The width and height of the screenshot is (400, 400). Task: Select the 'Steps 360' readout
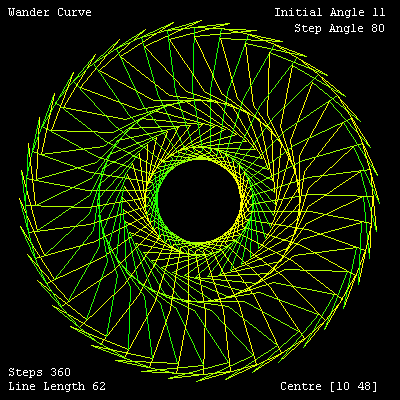tap(39, 372)
